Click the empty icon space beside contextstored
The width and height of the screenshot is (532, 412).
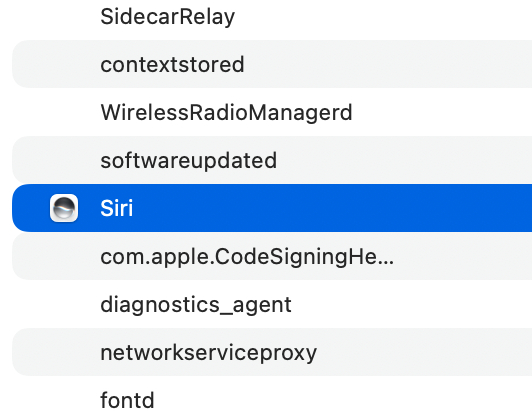pyautogui.click(x=64, y=64)
